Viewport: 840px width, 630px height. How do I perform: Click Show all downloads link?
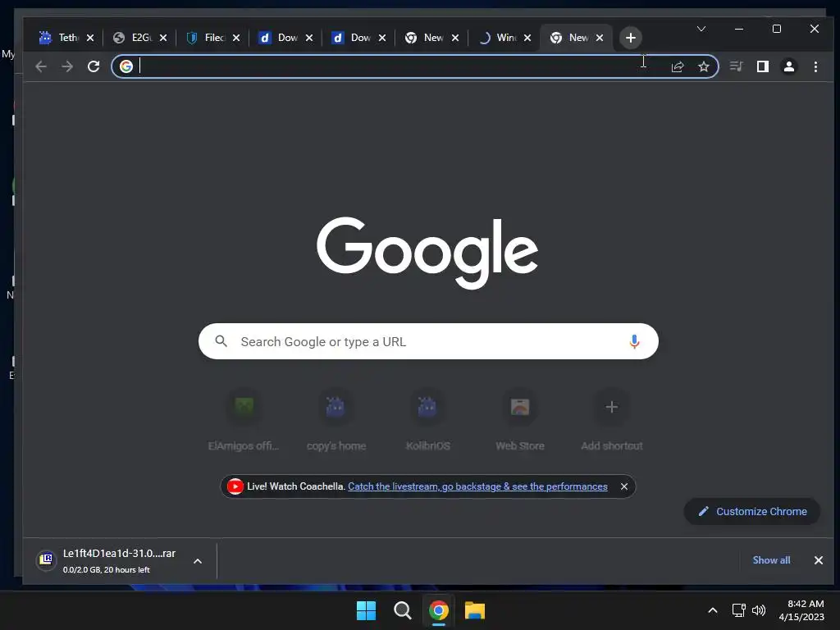click(x=771, y=560)
